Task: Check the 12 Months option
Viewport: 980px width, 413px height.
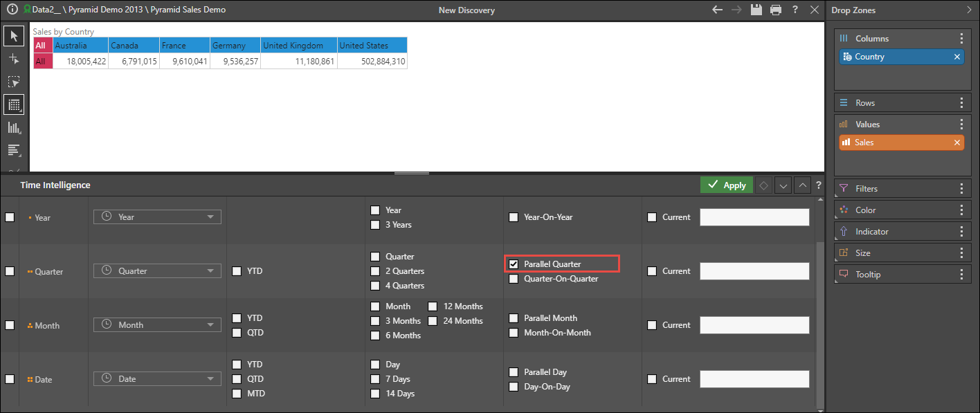Action: pos(432,306)
